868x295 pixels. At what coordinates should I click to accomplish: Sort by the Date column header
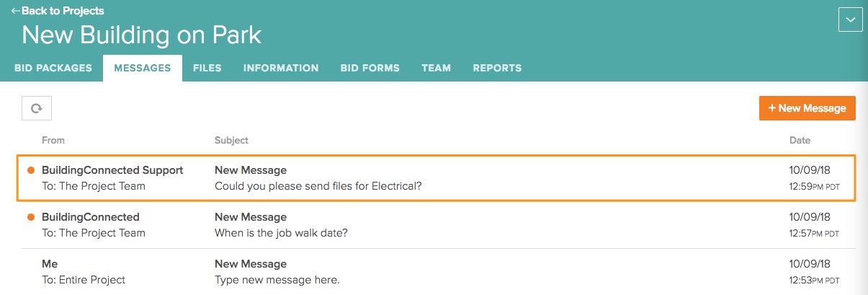pos(800,140)
